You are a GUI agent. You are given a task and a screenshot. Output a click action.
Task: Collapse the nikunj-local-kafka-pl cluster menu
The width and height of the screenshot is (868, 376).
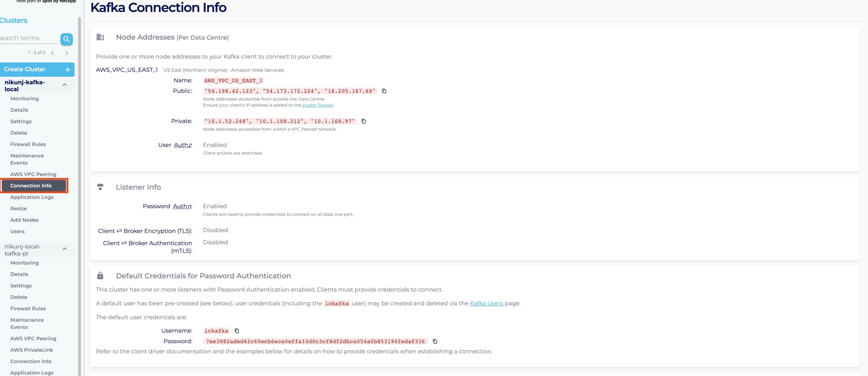click(64, 249)
